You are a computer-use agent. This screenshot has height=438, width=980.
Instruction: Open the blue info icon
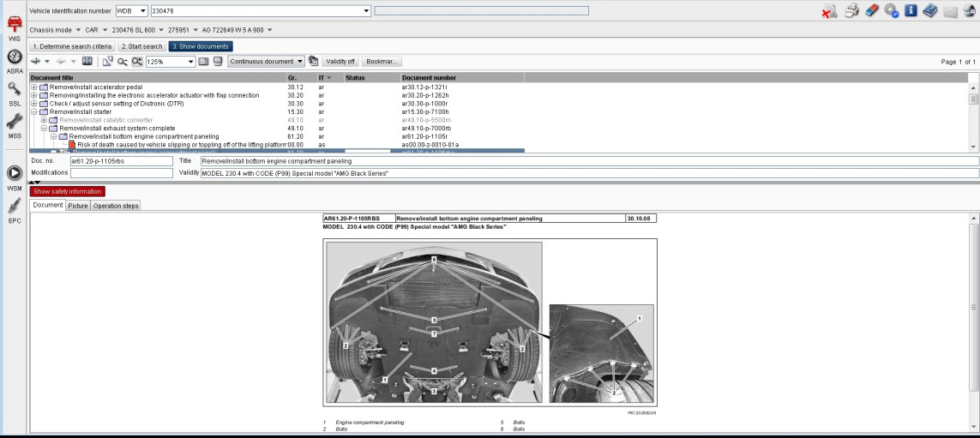[911, 10]
